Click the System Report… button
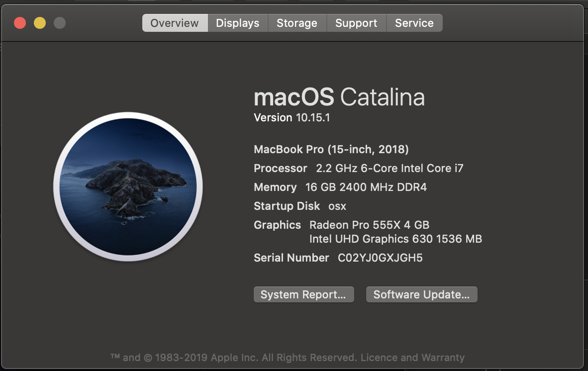The image size is (588, 371). point(304,294)
